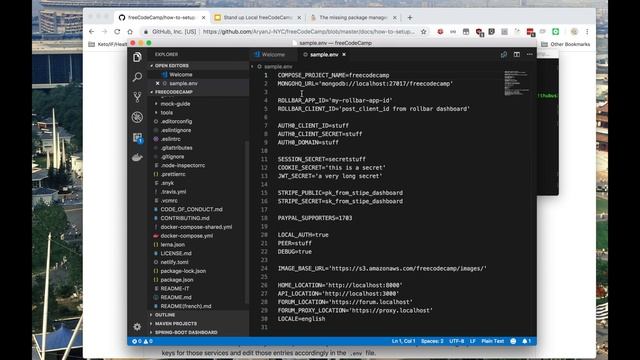Switch to The missing package manager tab
This screenshot has width=640, height=360.
click(x=353, y=18)
